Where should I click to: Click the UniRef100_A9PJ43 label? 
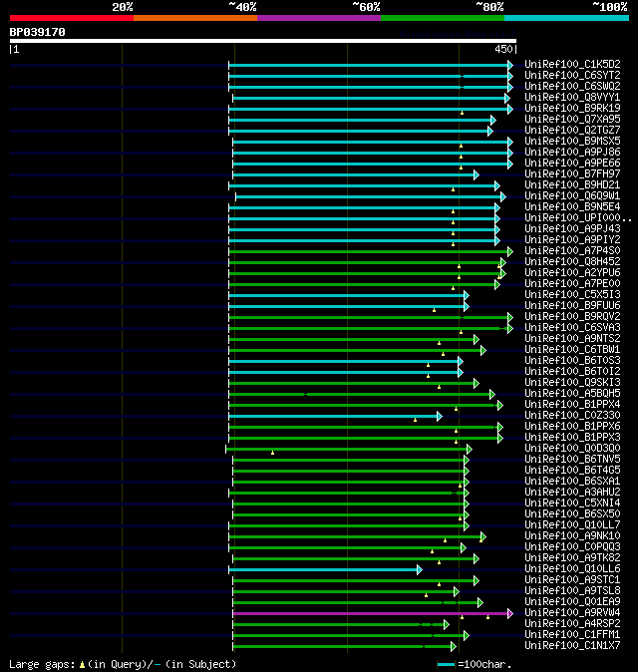[x=572, y=229]
